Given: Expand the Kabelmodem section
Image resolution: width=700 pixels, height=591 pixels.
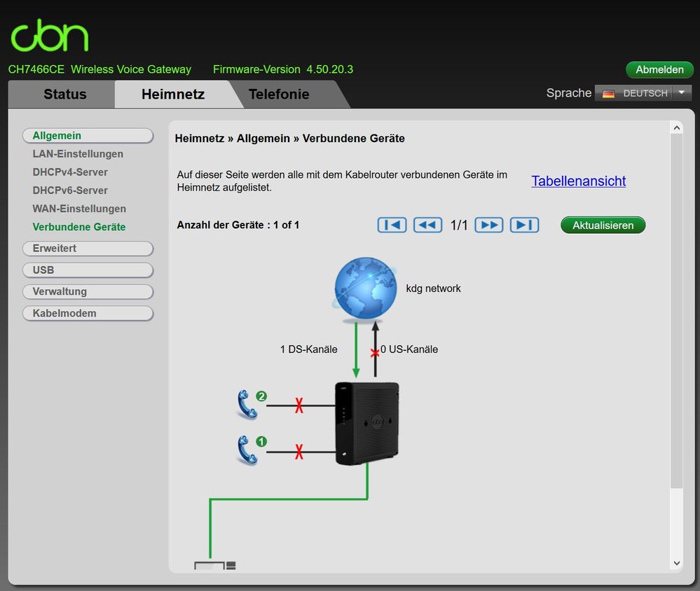Looking at the screenshot, I should coord(88,313).
